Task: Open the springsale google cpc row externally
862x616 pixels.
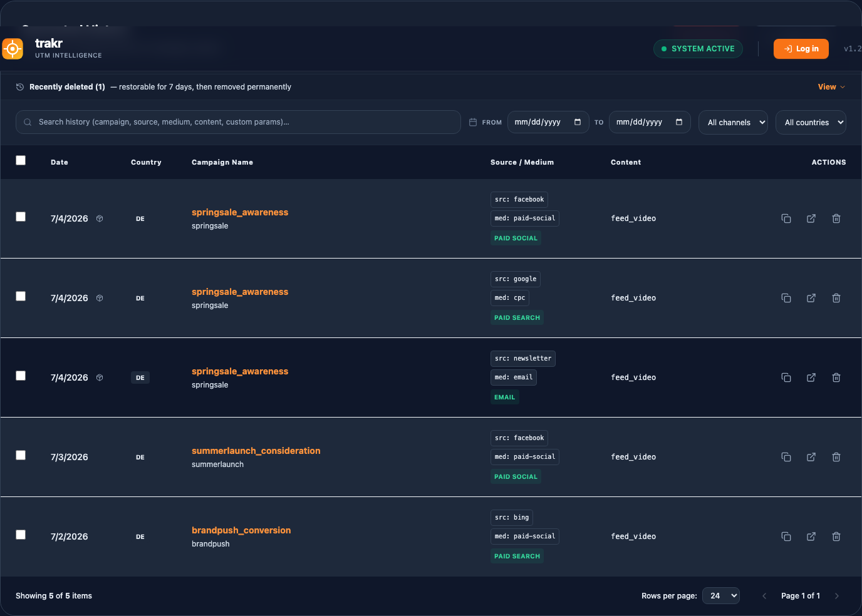Action: (x=811, y=298)
